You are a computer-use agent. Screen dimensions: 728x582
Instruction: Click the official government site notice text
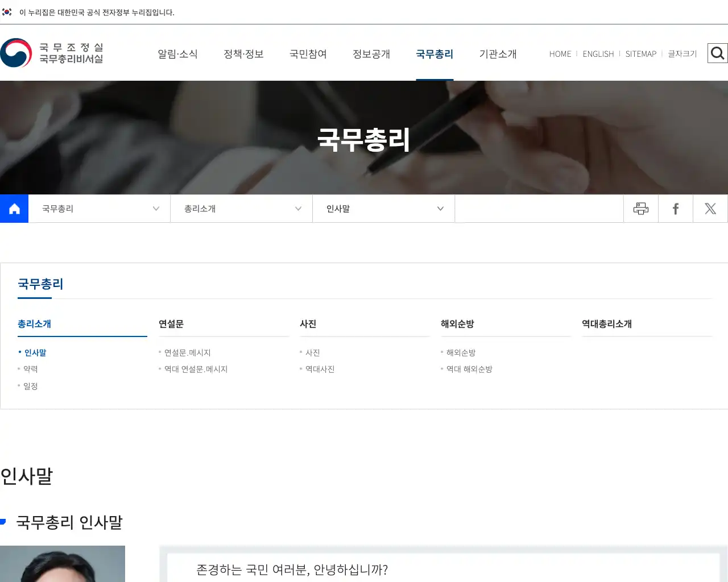click(97, 13)
